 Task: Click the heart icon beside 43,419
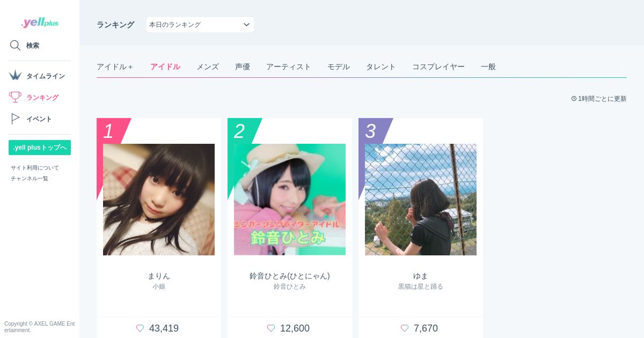140,328
